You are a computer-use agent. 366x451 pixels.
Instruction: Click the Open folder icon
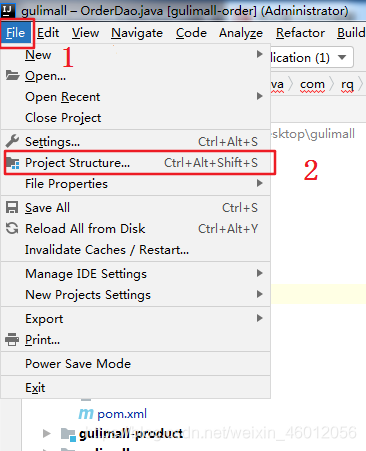[x=12, y=75]
